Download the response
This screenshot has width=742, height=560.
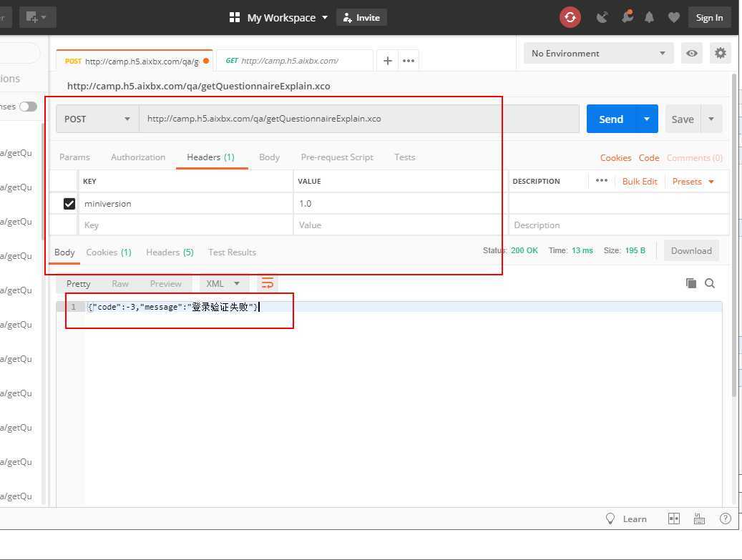(x=691, y=250)
